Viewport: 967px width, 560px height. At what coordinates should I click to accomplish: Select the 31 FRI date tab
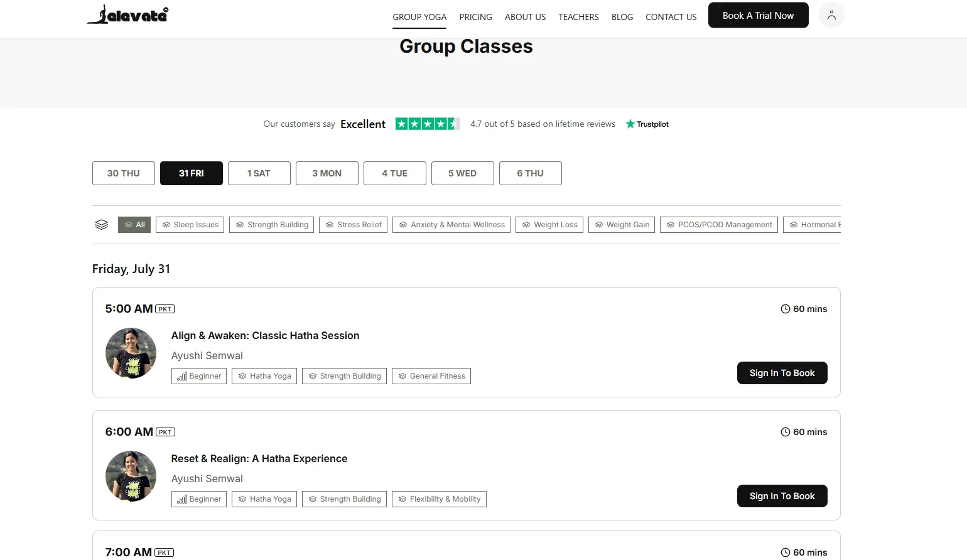191,173
